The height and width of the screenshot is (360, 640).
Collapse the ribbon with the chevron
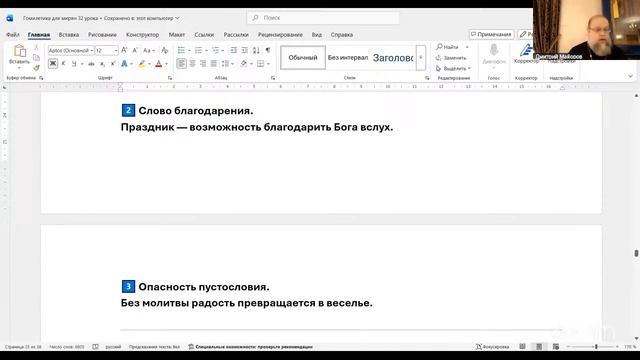(x=630, y=76)
